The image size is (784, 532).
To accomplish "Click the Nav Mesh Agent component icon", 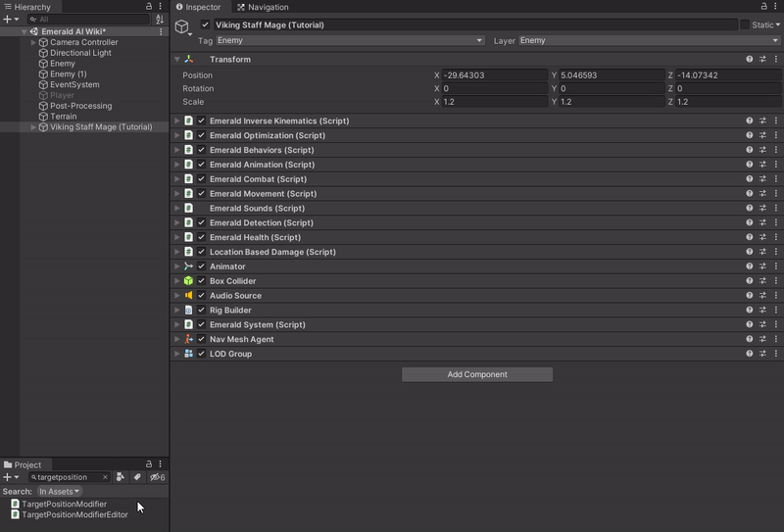I will coord(188,339).
